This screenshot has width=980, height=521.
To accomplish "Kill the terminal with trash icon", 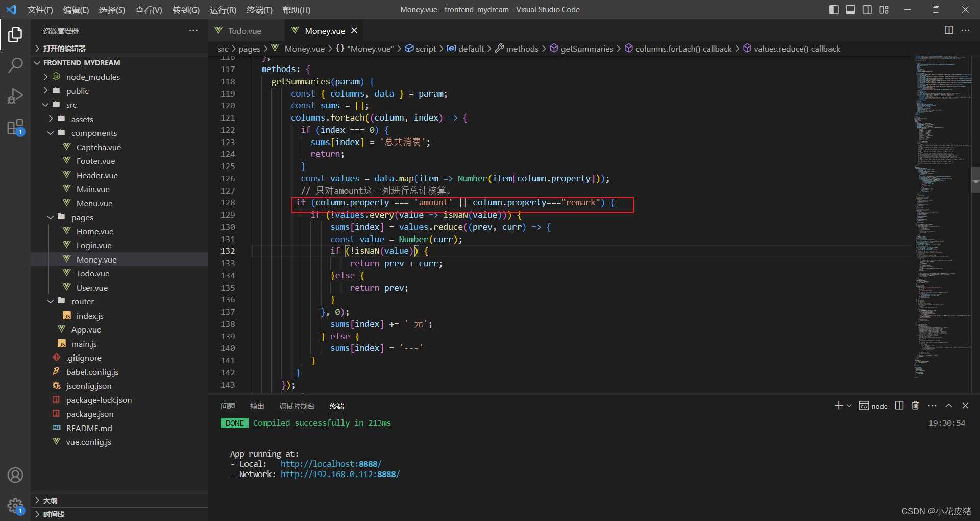I will [x=915, y=406].
